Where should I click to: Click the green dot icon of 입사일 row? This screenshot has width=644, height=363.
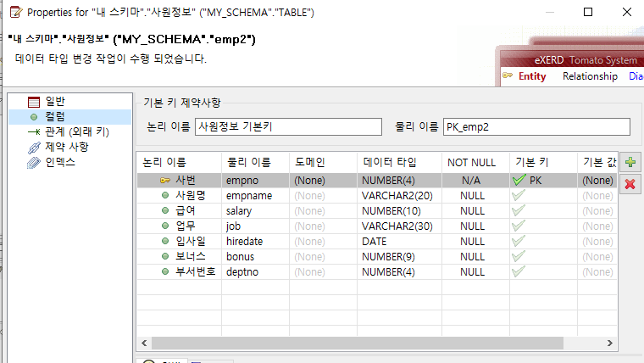[x=165, y=241]
